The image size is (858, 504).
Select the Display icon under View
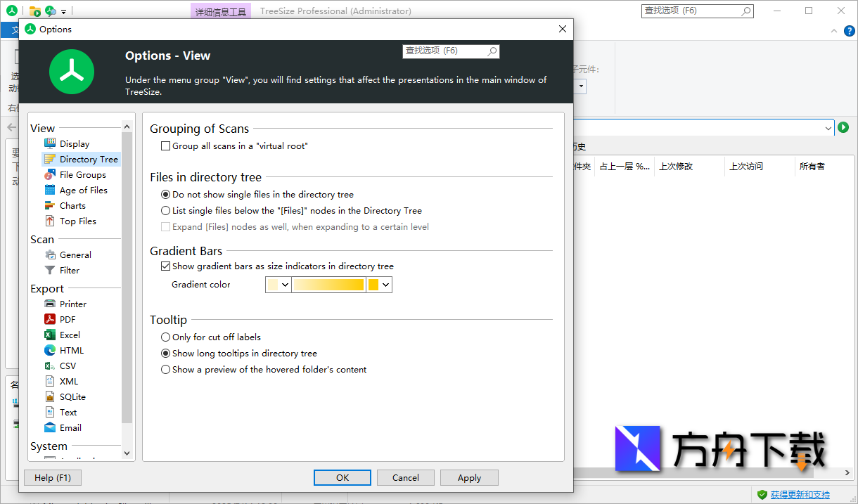click(50, 143)
